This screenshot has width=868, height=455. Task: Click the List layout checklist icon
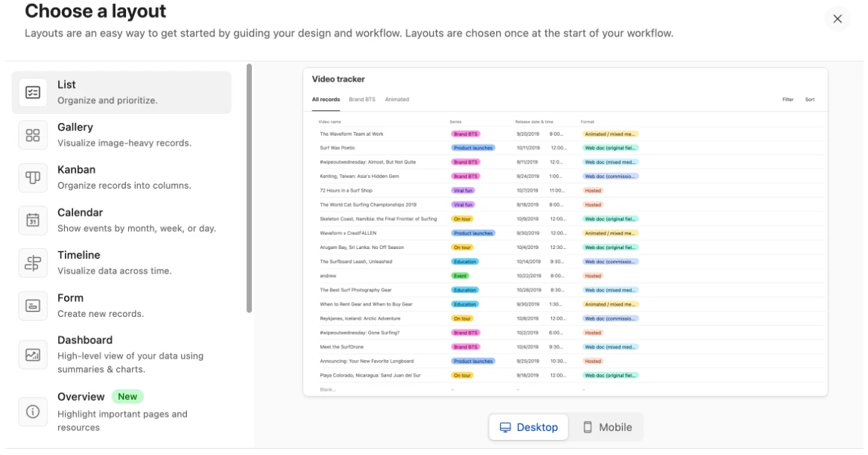click(32, 93)
